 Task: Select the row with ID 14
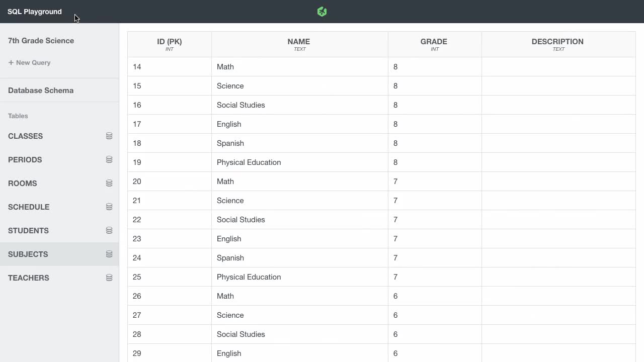pyautogui.click(x=298, y=66)
